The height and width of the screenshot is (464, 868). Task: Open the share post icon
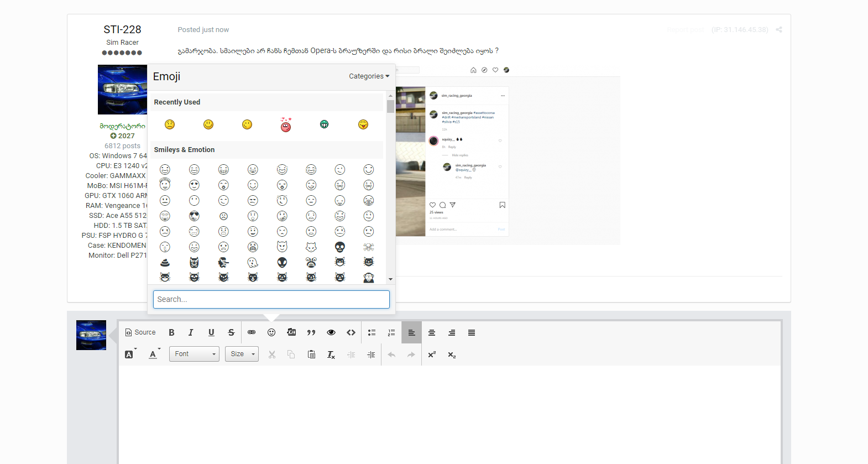coord(778,30)
